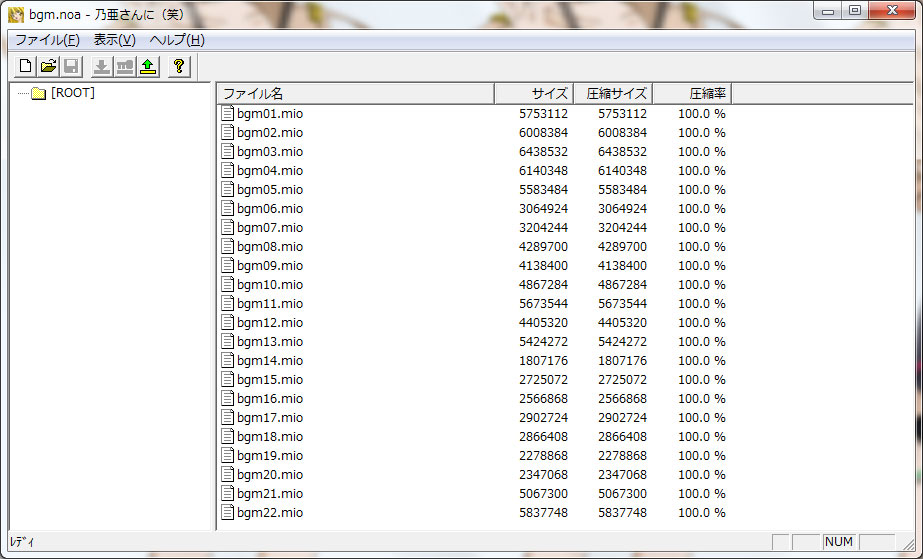923x559 pixels.
Task: Select the [ROOT] folder in tree
Action: tap(72, 93)
